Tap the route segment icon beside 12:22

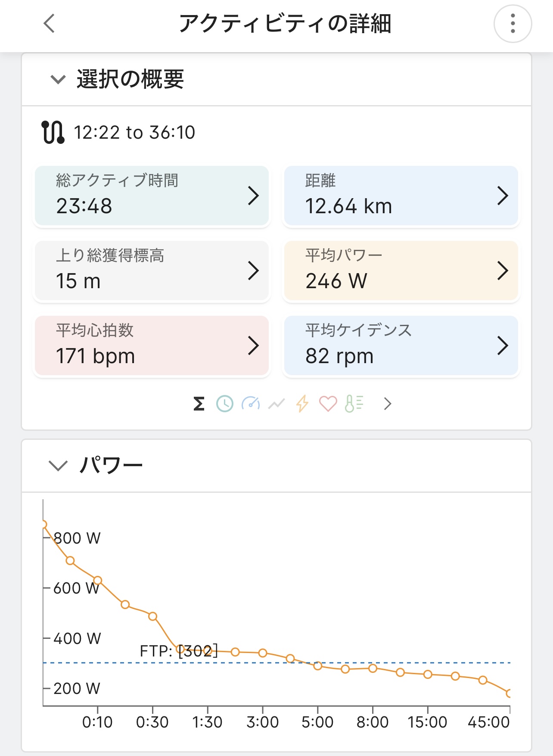(53, 132)
